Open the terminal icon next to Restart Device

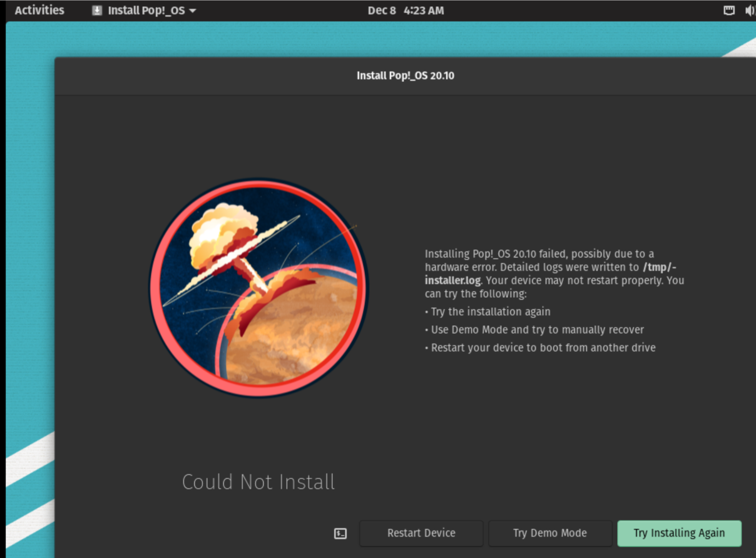[x=339, y=533]
